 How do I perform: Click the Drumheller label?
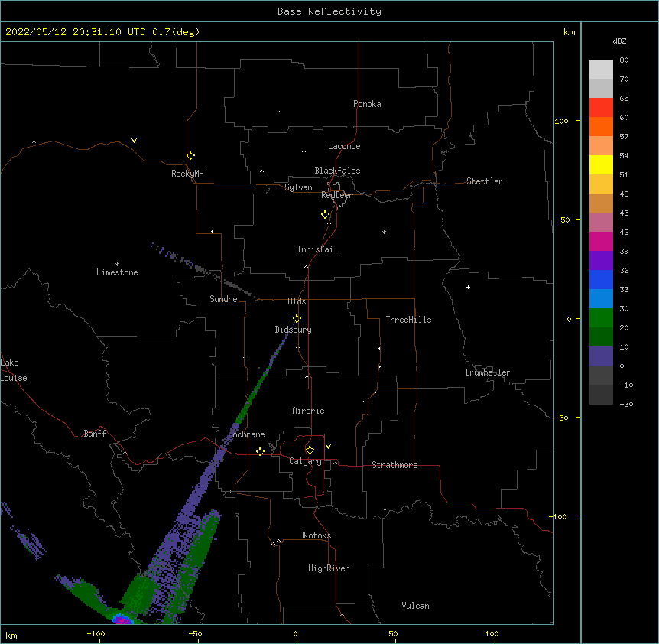[488, 372]
